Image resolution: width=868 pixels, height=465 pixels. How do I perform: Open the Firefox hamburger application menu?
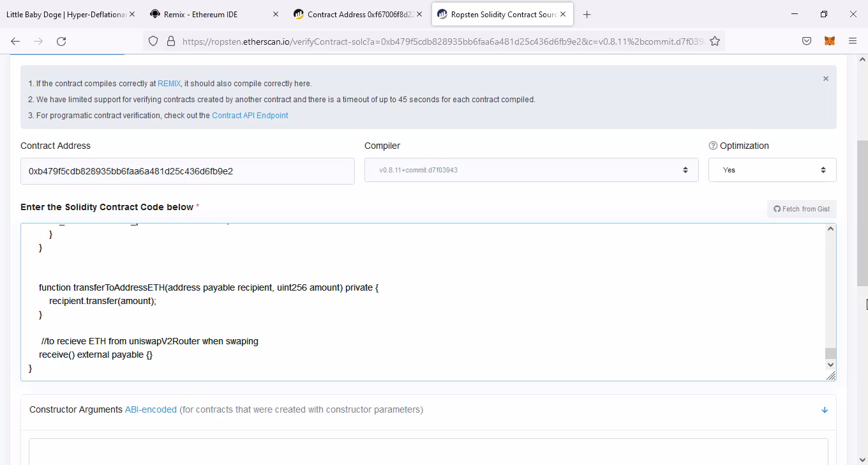853,42
